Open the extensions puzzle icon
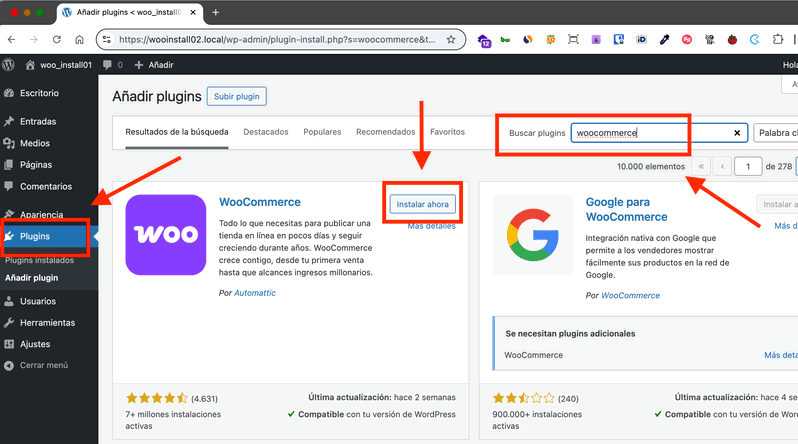798x444 pixels. pyautogui.click(x=778, y=39)
